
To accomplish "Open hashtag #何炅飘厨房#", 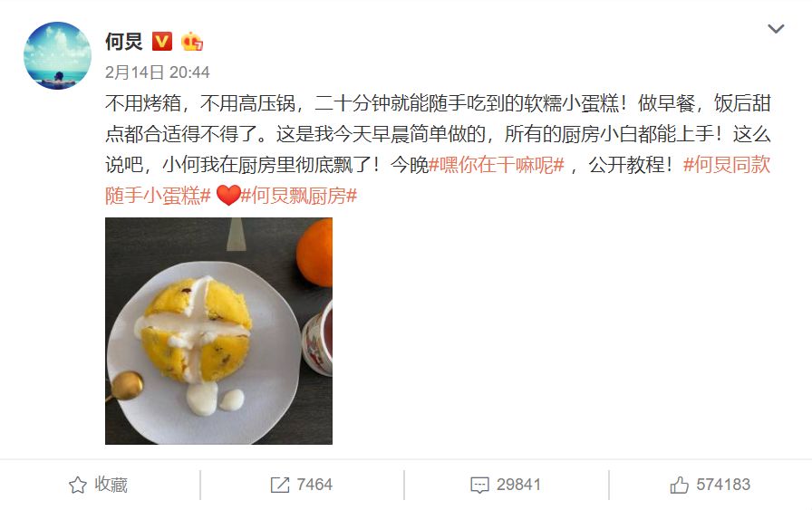I will click(x=299, y=196).
